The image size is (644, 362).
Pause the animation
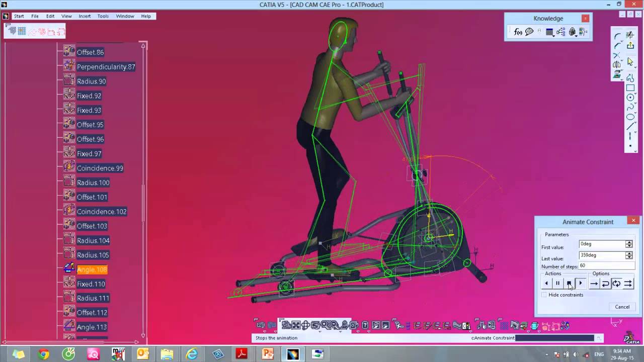pyautogui.click(x=557, y=284)
